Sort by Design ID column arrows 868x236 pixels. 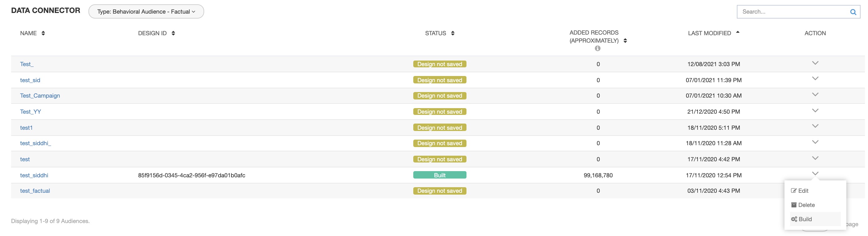173,33
